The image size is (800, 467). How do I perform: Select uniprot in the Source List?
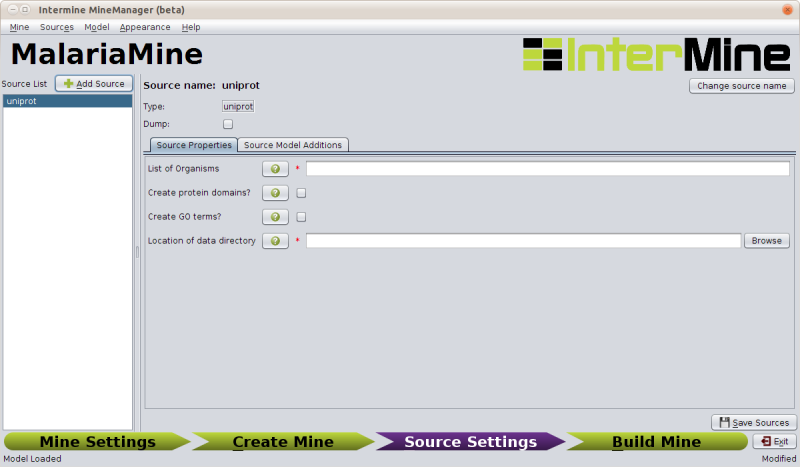point(67,101)
